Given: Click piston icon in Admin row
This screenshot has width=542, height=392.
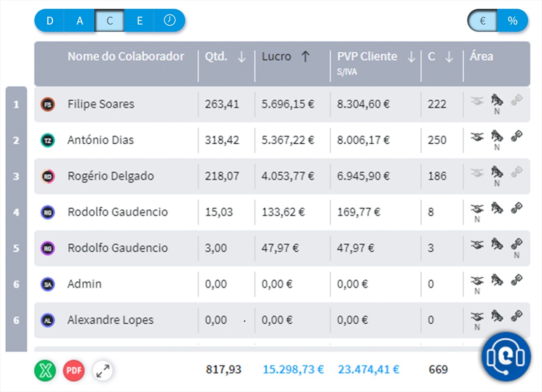Looking at the screenshot, I should (517, 280).
